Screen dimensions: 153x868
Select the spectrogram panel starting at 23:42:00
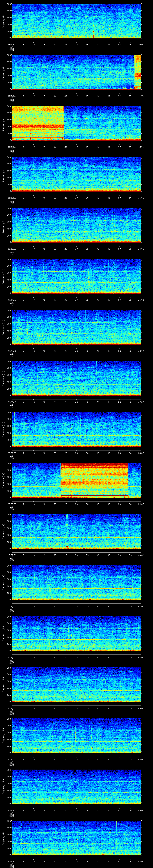76,685
